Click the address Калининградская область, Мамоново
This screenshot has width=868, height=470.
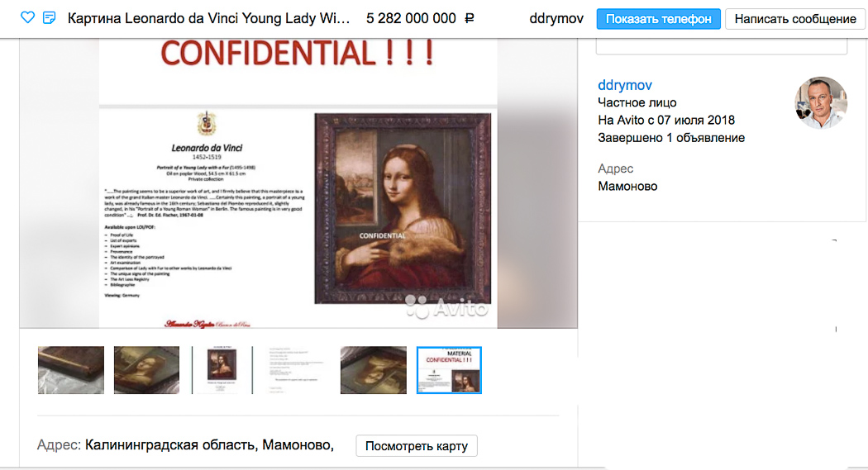209,445
